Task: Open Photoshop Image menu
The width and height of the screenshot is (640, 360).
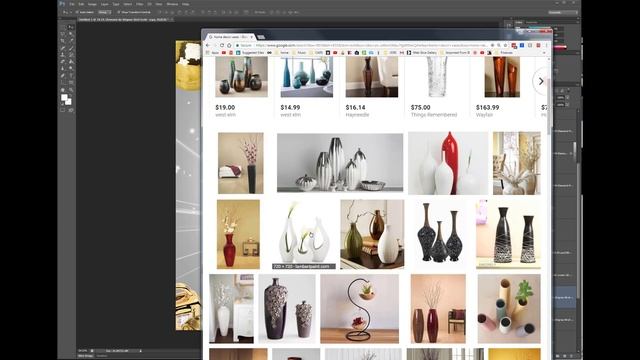Action: 92,4
